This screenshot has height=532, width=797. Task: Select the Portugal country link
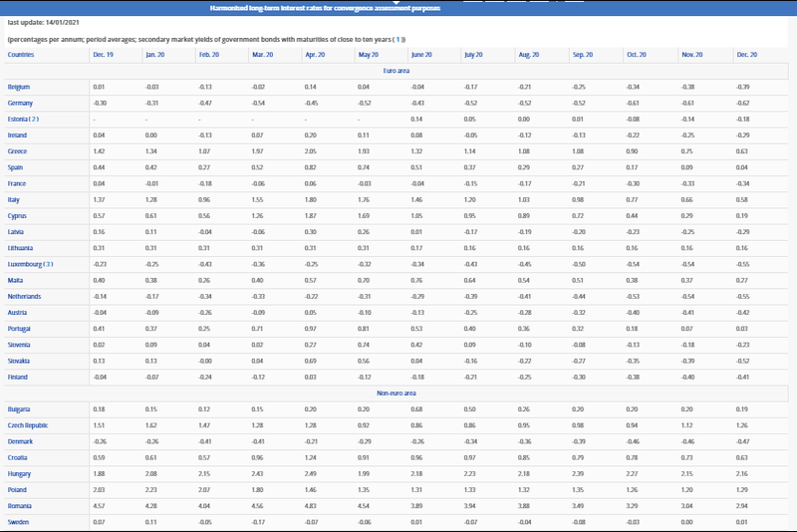pos(21,328)
